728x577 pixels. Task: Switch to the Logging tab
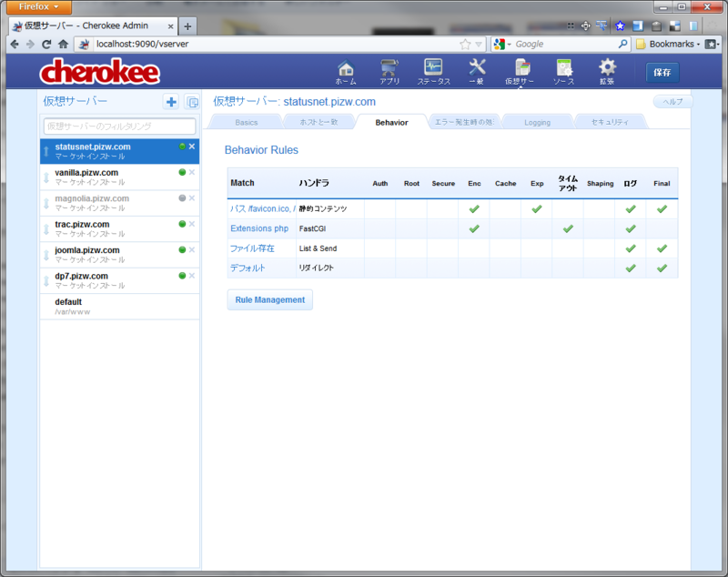(x=537, y=123)
